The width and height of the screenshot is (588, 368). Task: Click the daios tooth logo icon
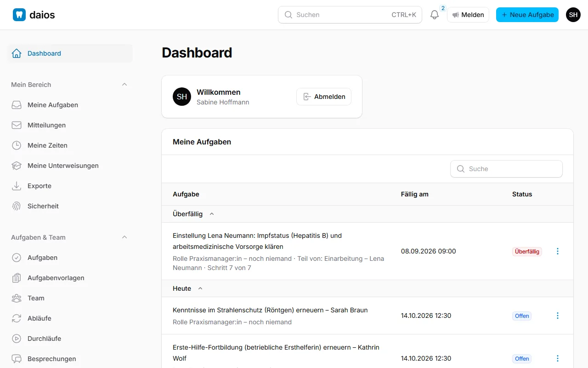point(19,15)
